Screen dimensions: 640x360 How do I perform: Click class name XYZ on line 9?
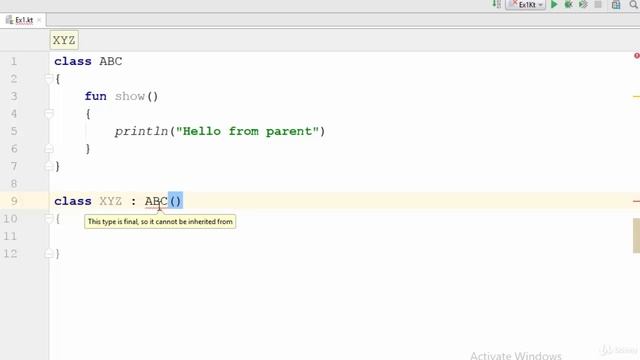tap(111, 201)
